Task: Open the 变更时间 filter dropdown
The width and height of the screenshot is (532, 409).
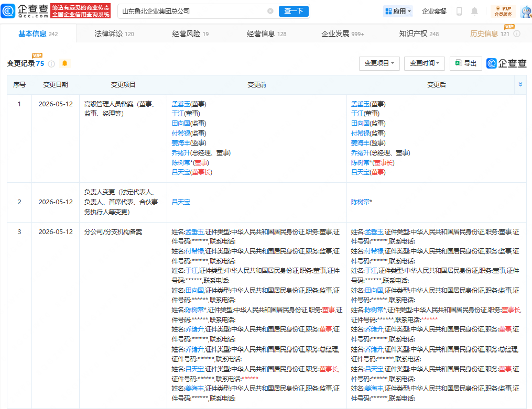Action: (425, 63)
